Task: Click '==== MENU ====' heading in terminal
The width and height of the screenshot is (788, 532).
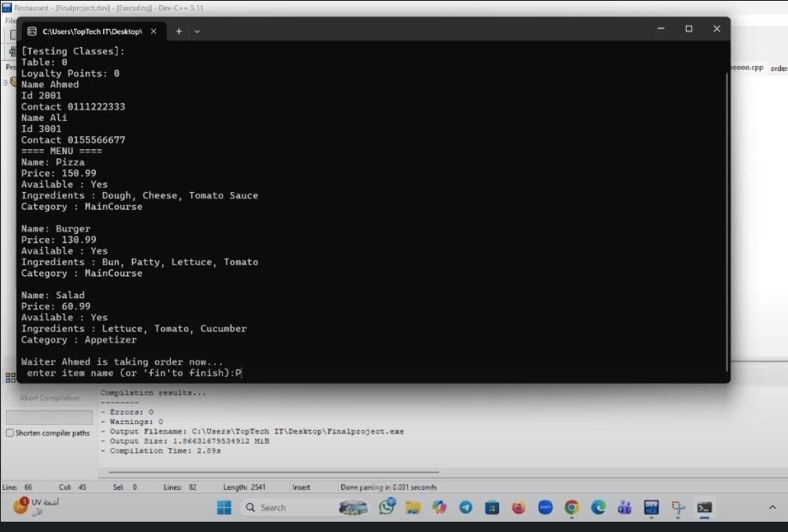Action: click(x=62, y=151)
